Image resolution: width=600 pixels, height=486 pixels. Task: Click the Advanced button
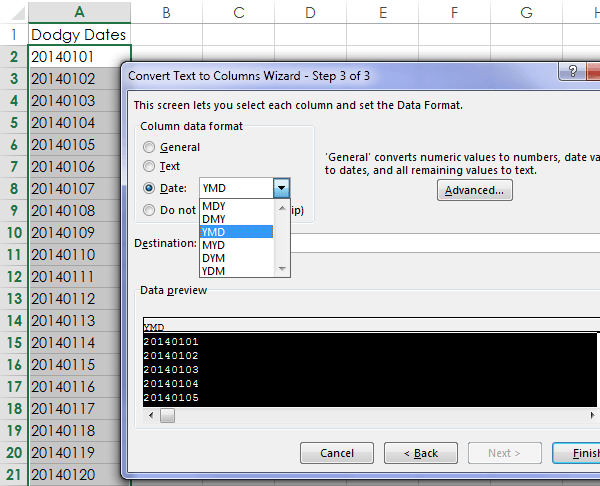pyautogui.click(x=474, y=190)
